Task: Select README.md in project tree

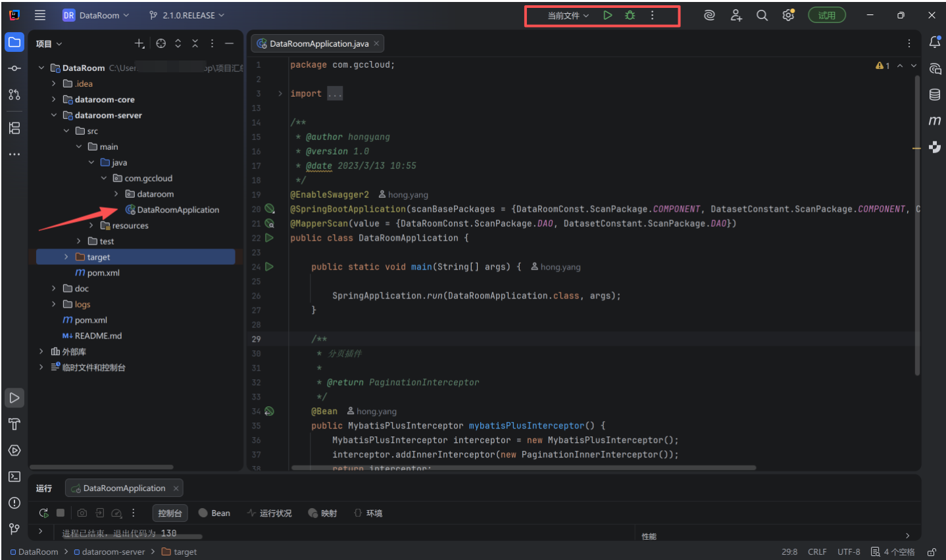Action: click(92, 336)
